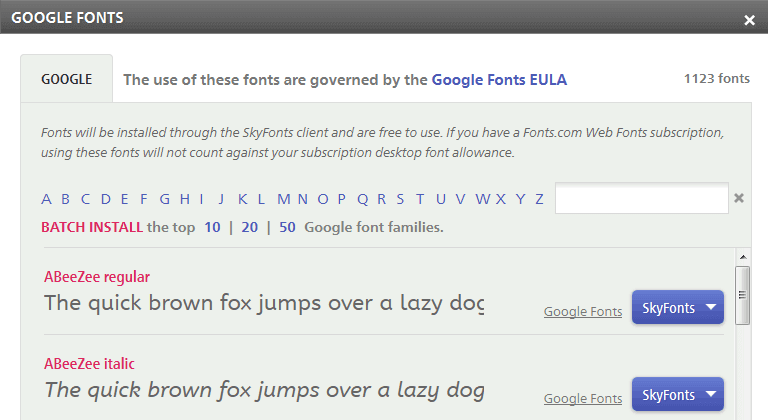Click the ABeeZee regular font name
This screenshot has width=768, height=420.
(x=97, y=277)
